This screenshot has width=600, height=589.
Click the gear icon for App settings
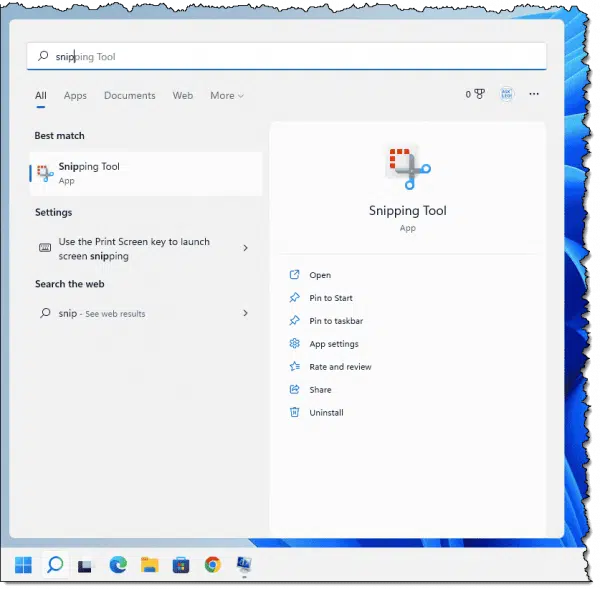tap(294, 344)
